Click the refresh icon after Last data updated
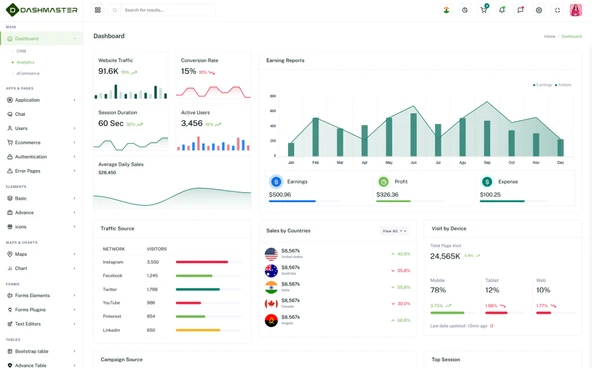592x368 pixels. pyautogui.click(x=492, y=326)
